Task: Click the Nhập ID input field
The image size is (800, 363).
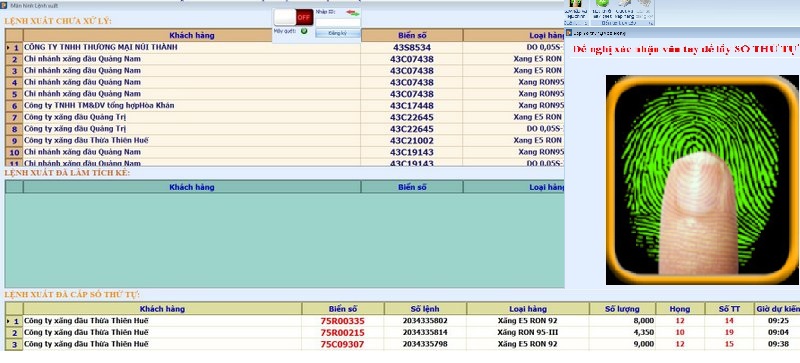Action: coord(338,22)
